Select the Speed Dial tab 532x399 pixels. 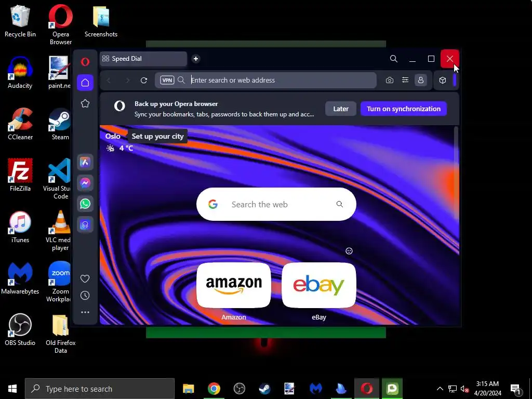pos(143,59)
